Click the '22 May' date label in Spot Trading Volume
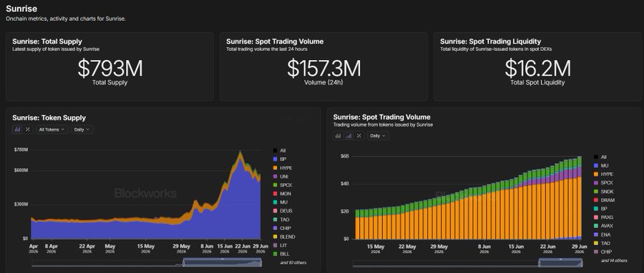The width and height of the screenshot is (644, 273). pyautogui.click(x=407, y=247)
